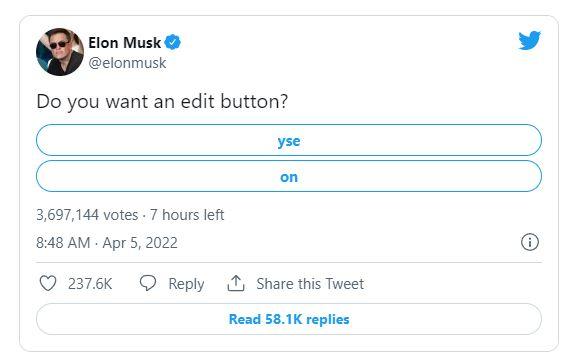577x360 pixels.
Task: Click the tweet text about edit button
Action: pyautogui.click(x=162, y=101)
